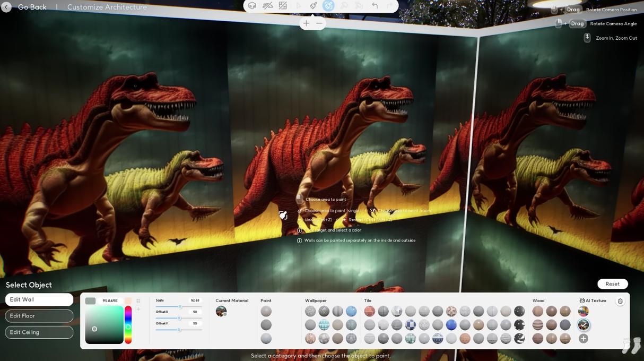Select the floor plan tool icon
Screen dimensions: 644x361
[x=283, y=6]
